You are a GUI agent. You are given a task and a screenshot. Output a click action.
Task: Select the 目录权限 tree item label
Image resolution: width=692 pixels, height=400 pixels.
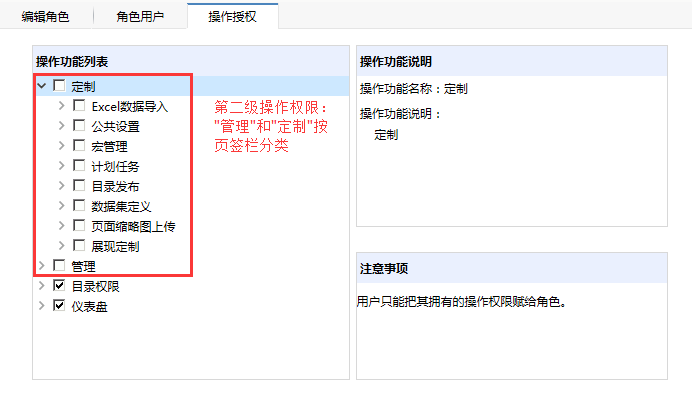[95, 287]
